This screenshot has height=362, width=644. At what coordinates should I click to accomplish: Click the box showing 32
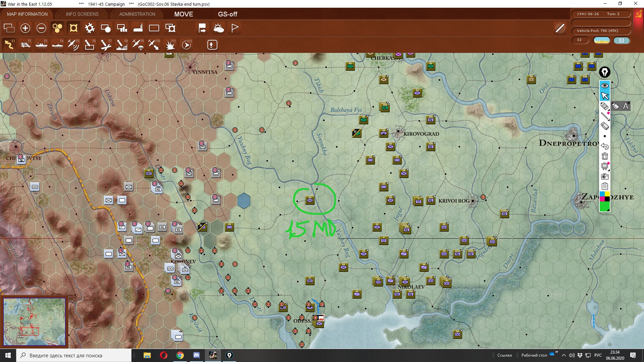(x=581, y=40)
